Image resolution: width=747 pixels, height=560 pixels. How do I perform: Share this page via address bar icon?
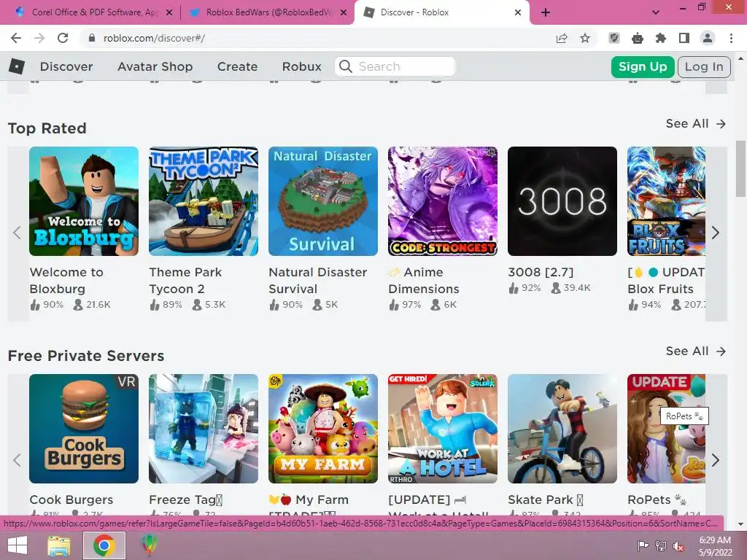[562, 38]
